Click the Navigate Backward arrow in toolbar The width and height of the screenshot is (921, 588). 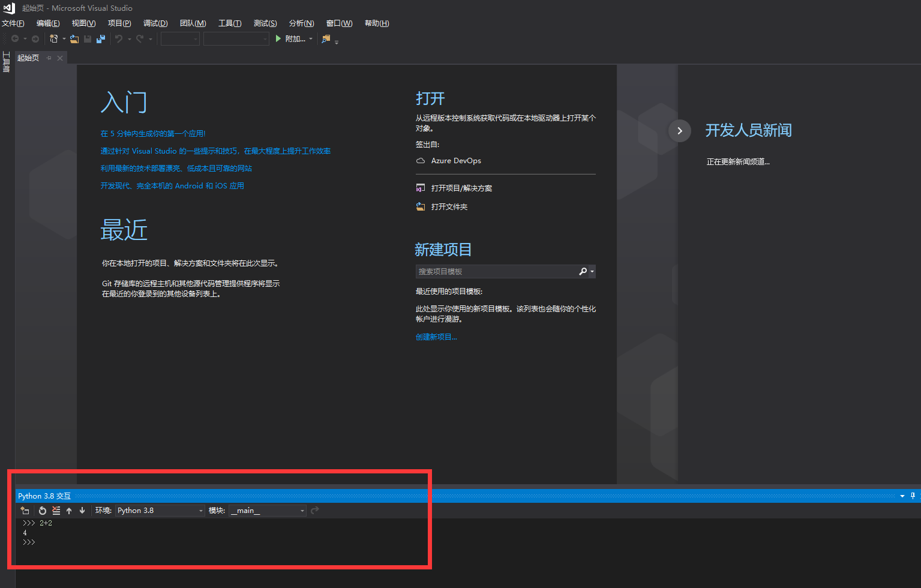(15, 39)
